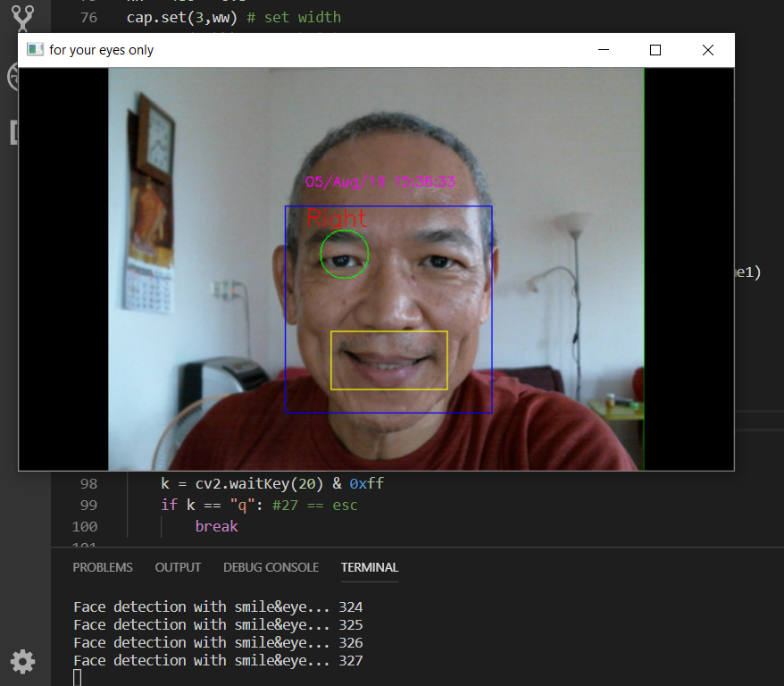Viewport: 784px width, 686px height.
Task: Click the pink timestamp overlay on the video
Action: click(x=380, y=180)
